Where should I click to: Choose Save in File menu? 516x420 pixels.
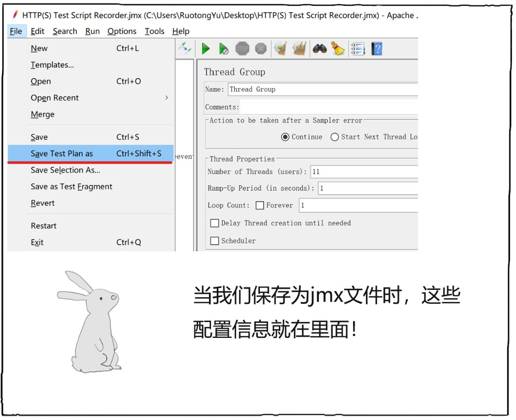coord(91,137)
